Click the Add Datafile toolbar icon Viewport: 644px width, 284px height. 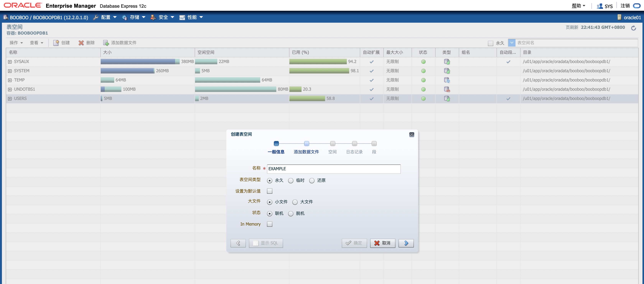pyautogui.click(x=106, y=43)
